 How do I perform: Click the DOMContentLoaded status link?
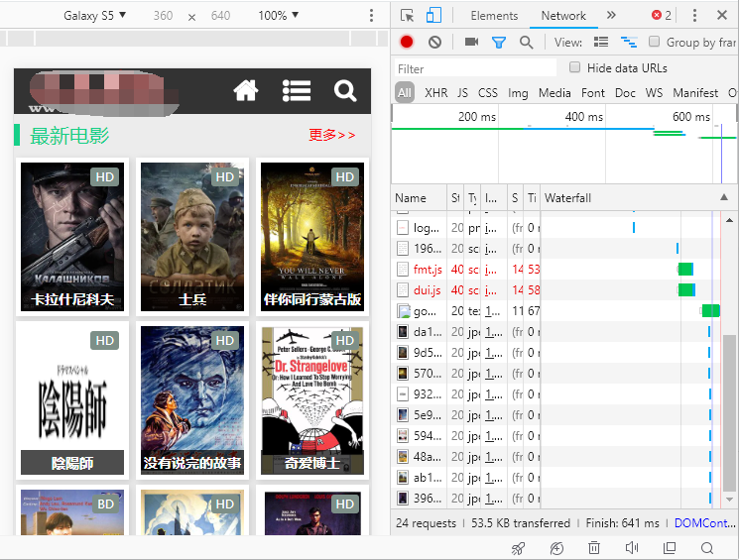(704, 522)
